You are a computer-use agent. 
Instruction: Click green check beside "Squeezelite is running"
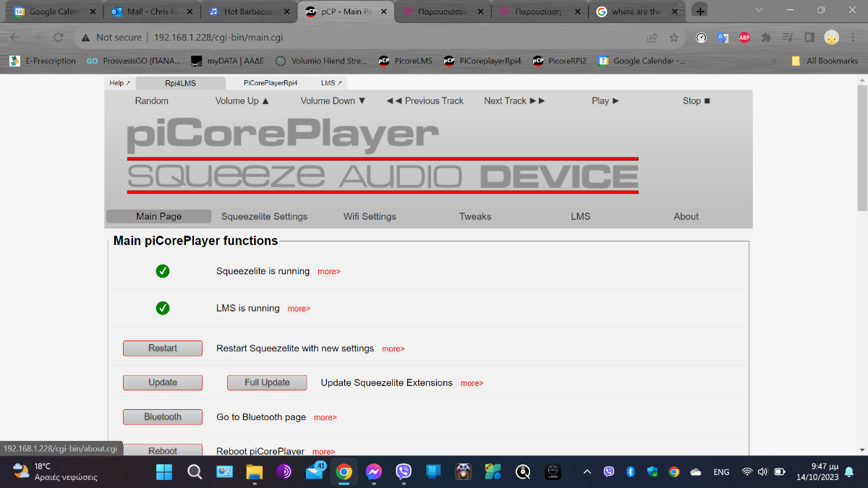(163, 271)
